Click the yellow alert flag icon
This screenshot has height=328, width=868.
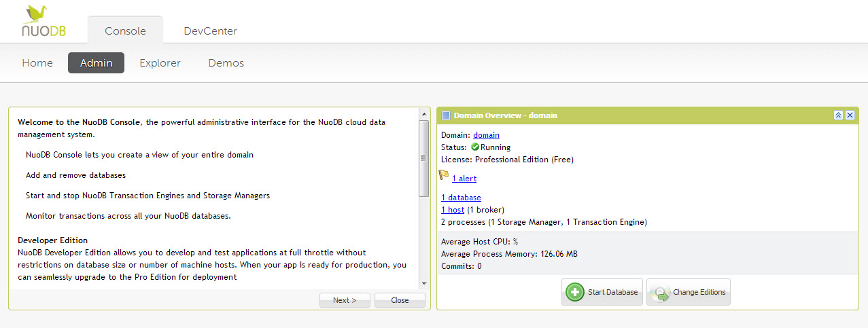pyautogui.click(x=444, y=175)
